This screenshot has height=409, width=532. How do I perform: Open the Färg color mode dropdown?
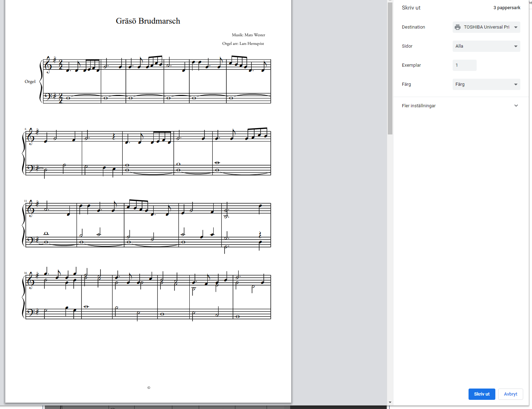click(486, 84)
